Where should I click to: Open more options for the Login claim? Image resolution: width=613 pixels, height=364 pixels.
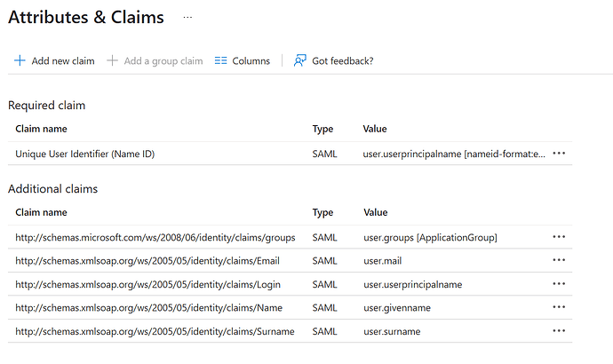tap(559, 284)
